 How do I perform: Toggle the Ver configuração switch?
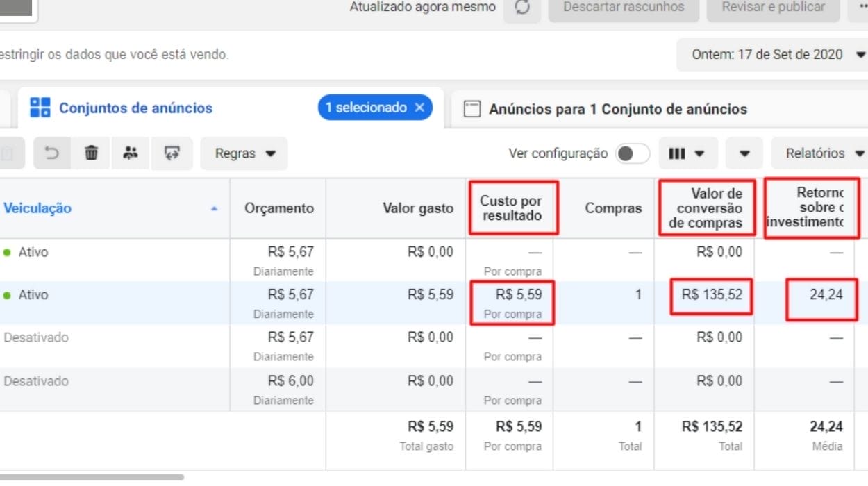click(x=632, y=153)
